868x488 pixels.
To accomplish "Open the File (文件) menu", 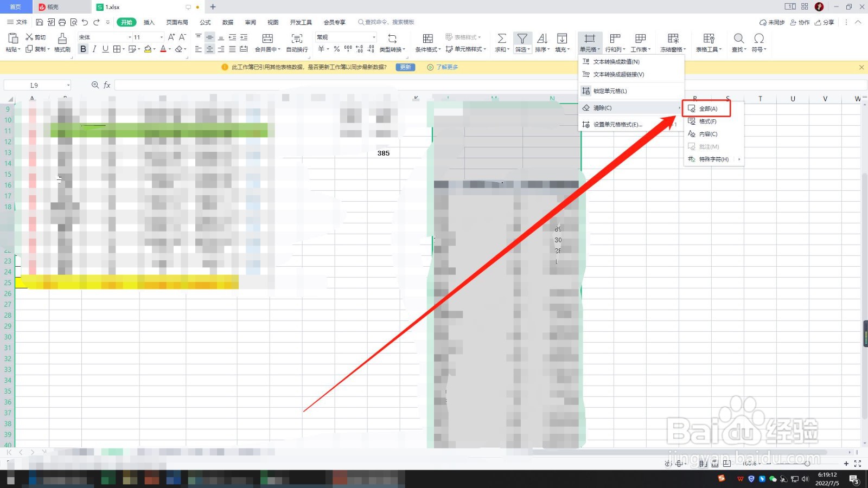I will point(17,22).
